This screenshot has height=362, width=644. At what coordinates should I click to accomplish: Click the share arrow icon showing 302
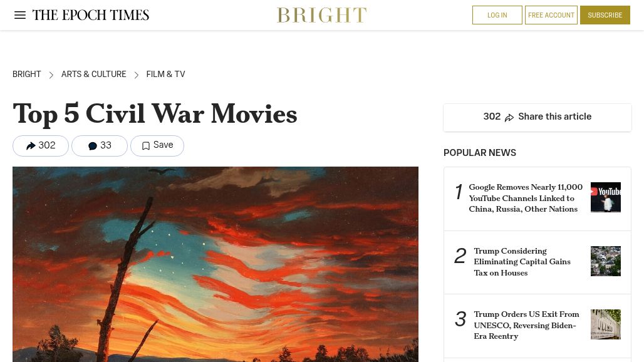(31, 146)
